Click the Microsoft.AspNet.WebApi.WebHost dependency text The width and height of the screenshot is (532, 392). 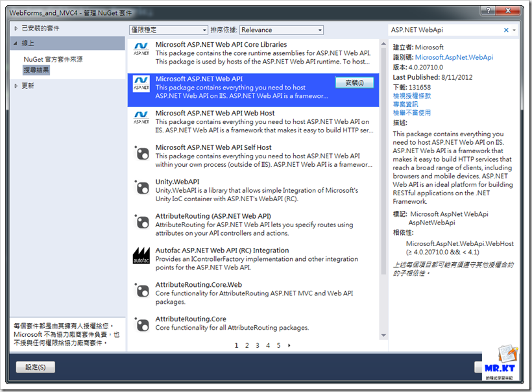pos(460,243)
